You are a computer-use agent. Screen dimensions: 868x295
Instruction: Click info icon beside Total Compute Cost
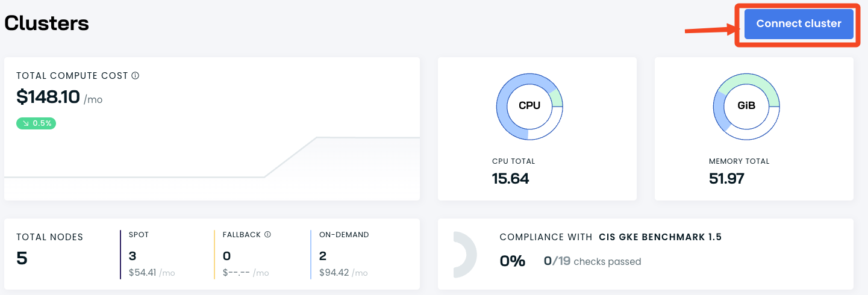coord(136,76)
